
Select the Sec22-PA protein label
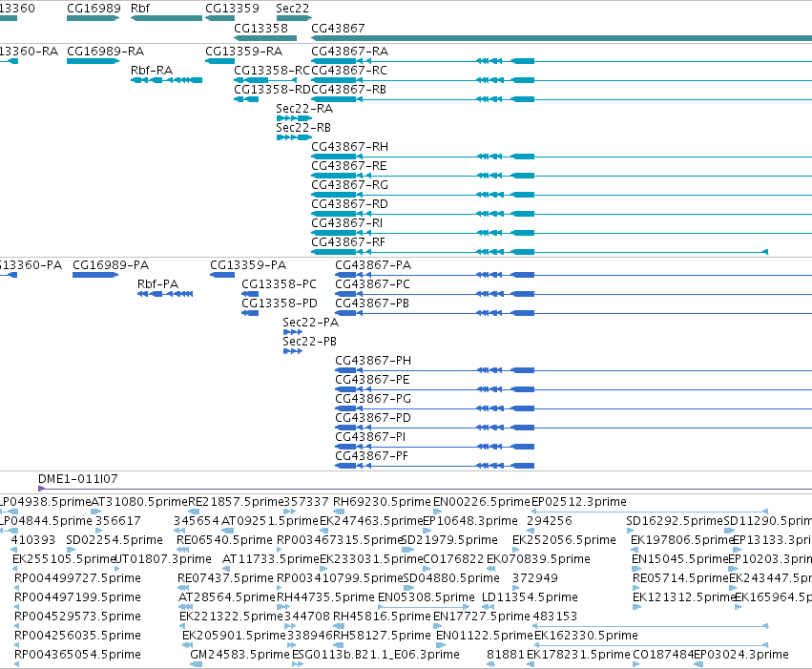point(311,322)
